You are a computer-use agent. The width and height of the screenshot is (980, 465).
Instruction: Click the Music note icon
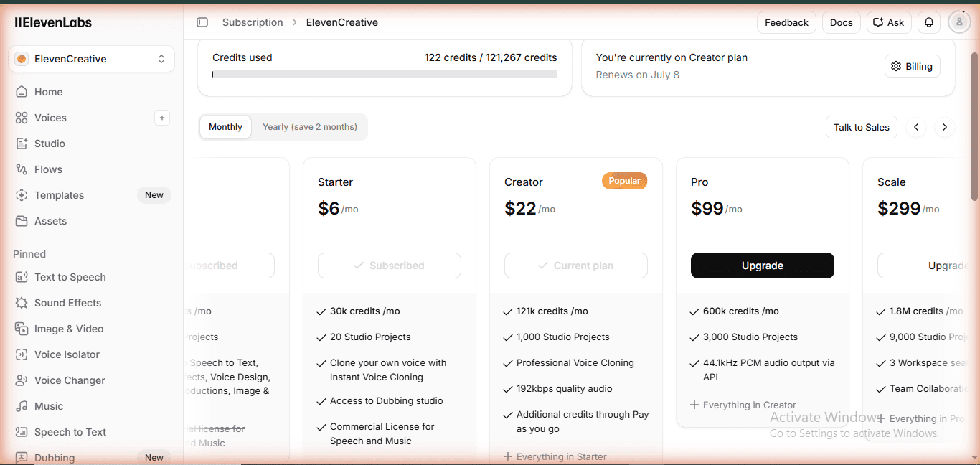22,406
